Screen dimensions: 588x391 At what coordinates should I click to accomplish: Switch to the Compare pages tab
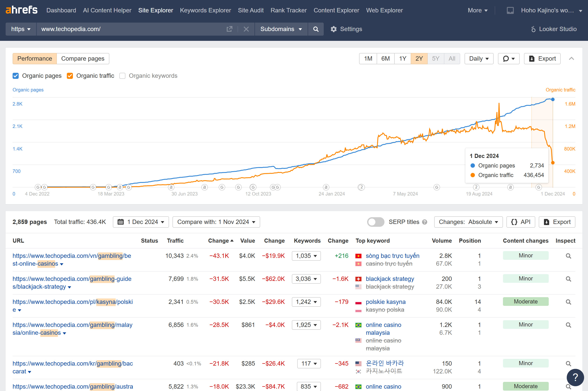coord(83,59)
